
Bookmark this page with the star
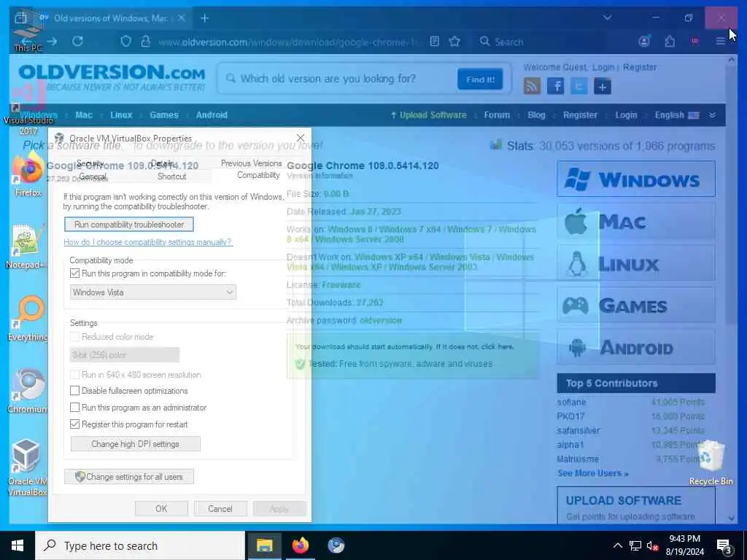click(454, 42)
